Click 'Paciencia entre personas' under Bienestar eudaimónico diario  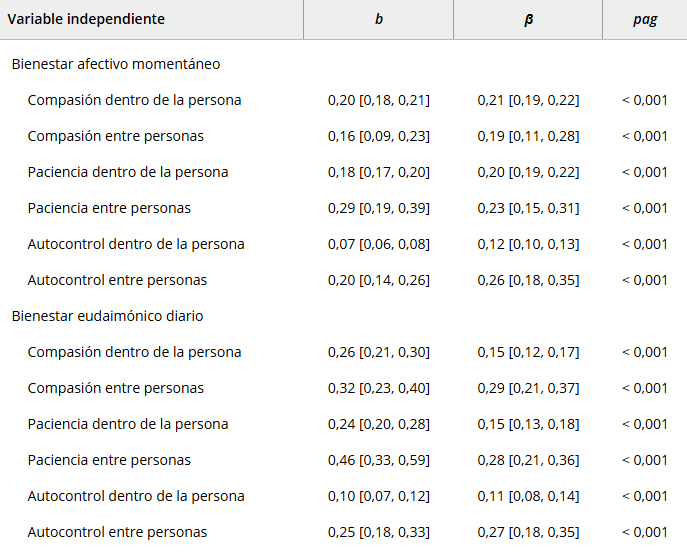coord(109,460)
